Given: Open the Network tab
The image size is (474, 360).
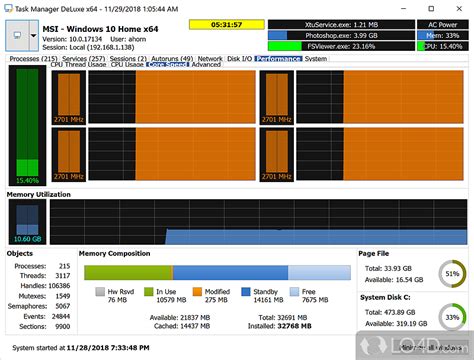Looking at the screenshot, I should click(x=210, y=59).
